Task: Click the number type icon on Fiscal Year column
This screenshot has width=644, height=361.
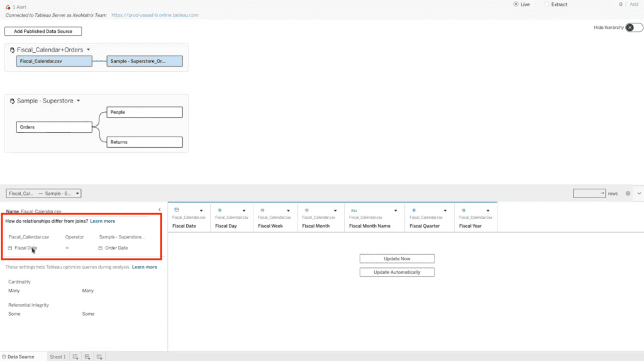Action: (x=464, y=210)
